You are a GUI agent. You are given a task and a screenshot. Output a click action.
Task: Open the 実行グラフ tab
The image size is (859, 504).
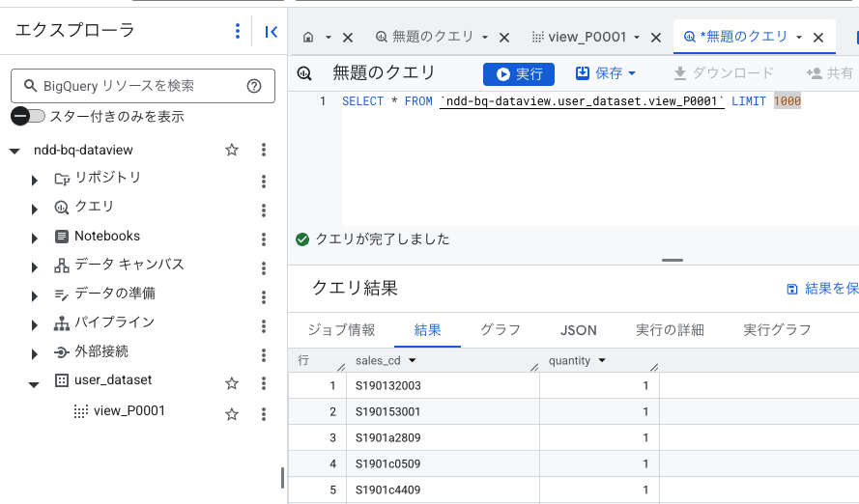(x=777, y=330)
